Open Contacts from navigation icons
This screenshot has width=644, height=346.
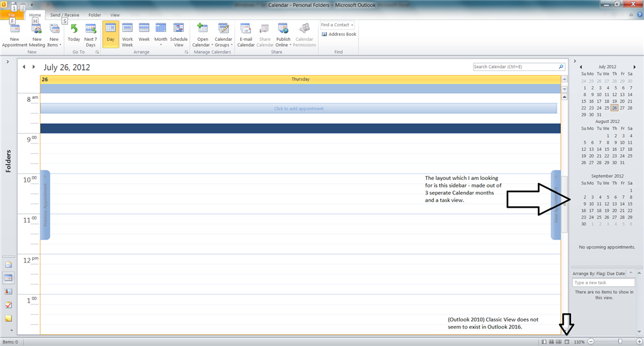click(x=8, y=291)
